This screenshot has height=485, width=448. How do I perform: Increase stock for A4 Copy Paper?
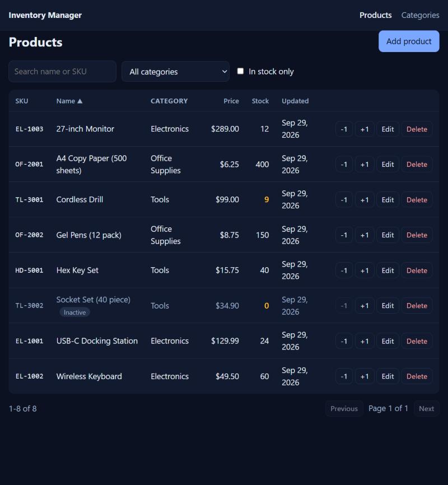pos(365,164)
